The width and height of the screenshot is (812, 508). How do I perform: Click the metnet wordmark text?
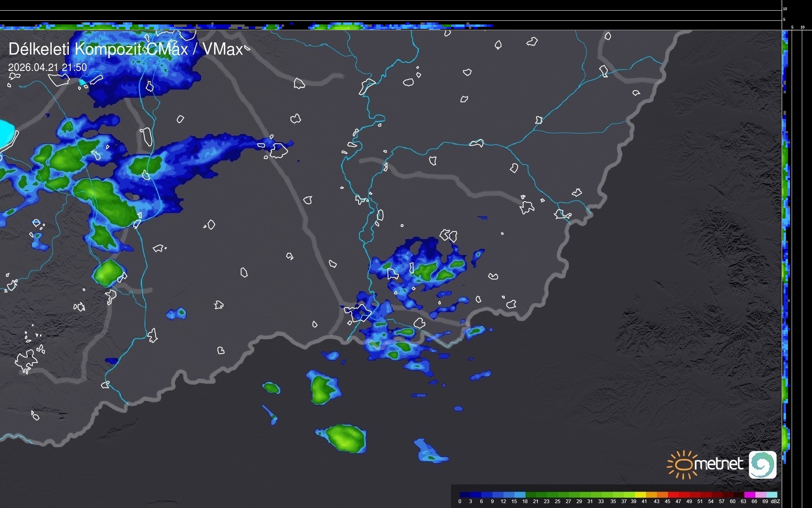click(x=719, y=464)
